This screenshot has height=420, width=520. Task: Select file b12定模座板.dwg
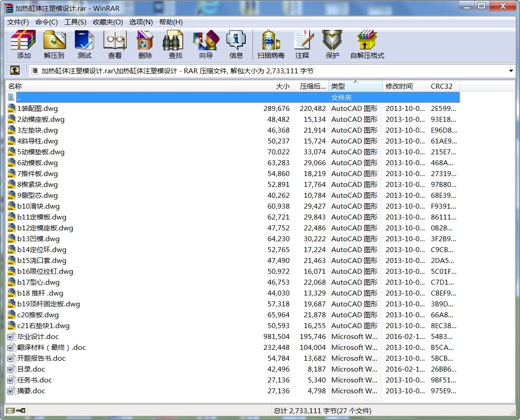(x=45, y=228)
